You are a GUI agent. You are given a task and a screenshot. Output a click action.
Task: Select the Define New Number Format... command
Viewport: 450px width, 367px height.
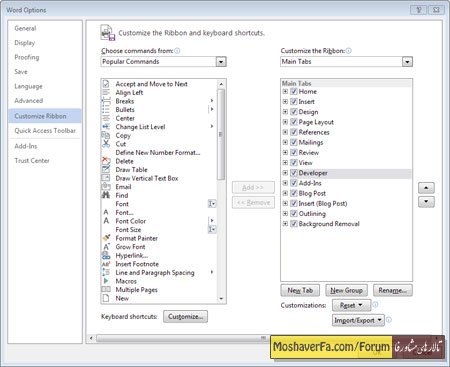[158, 153]
